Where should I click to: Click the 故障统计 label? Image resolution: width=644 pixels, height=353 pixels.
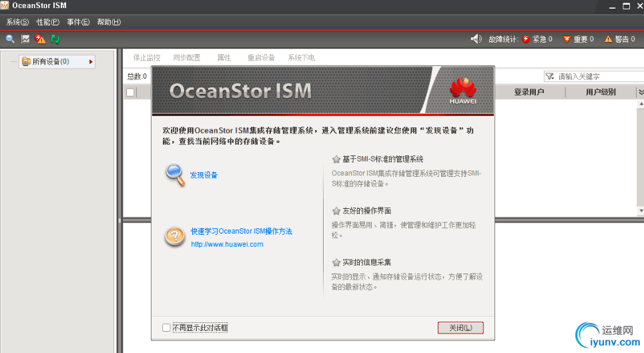click(x=503, y=39)
